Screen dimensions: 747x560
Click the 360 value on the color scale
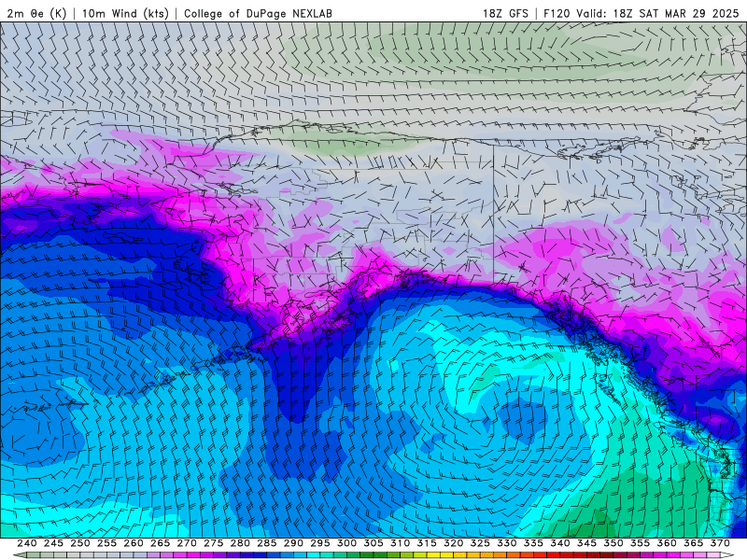pos(667,543)
